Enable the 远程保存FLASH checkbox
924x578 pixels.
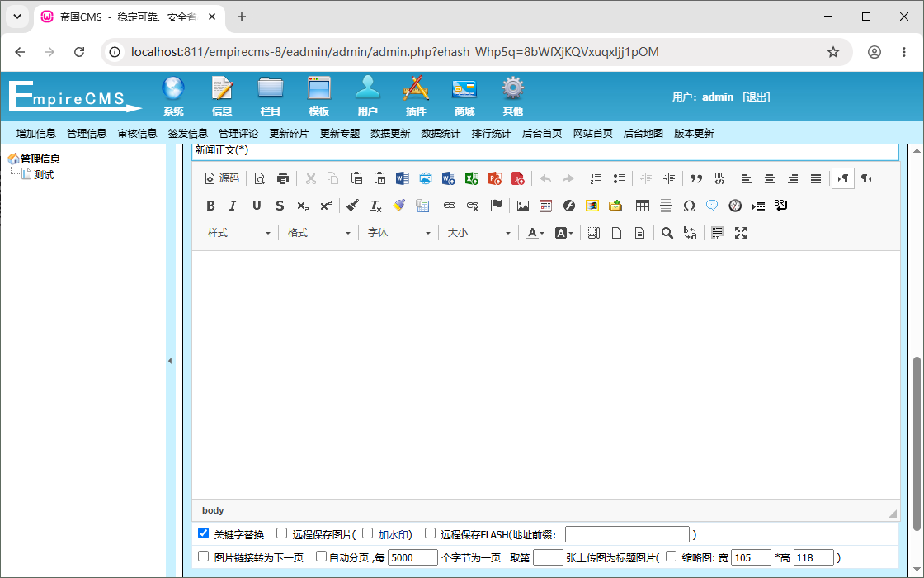[x=430, y=533]
